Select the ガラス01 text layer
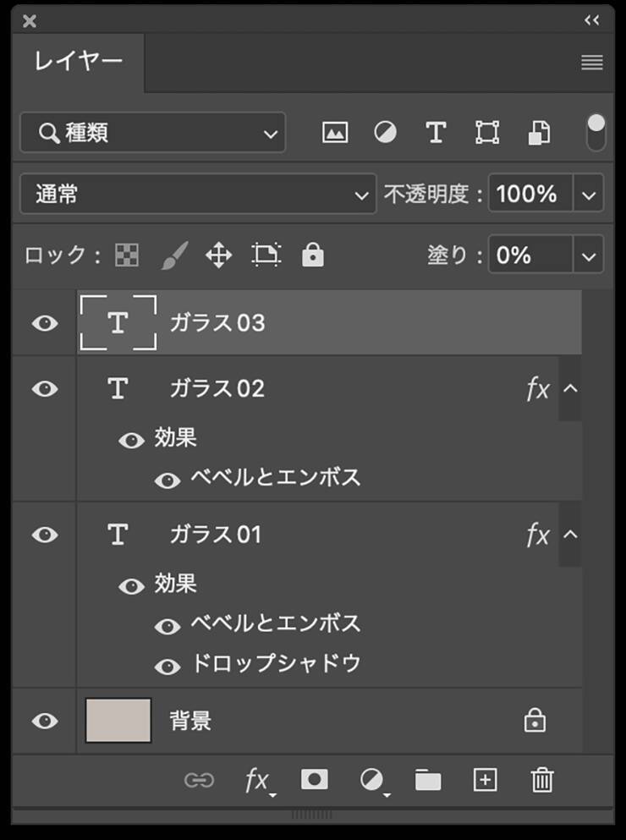Image resolution: width=626 pixels, height=840 pixels. (x=216, y=535)
